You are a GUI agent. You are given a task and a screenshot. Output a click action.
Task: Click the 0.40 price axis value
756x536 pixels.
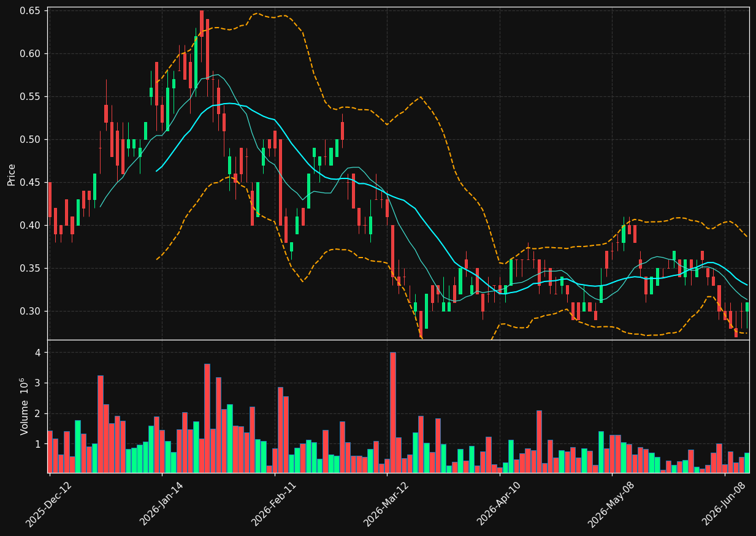click(x=30, y=226)
